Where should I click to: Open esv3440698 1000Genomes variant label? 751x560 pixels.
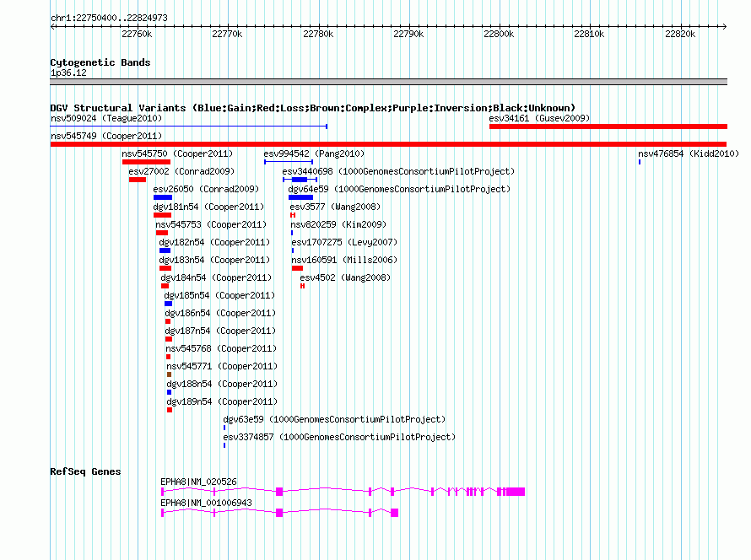point(398,171)
